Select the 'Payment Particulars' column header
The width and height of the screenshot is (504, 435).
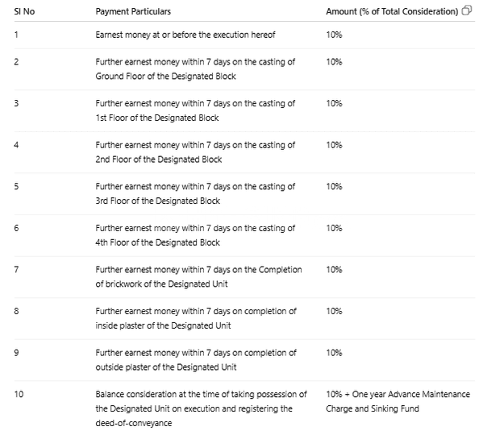tap(133, 11)
